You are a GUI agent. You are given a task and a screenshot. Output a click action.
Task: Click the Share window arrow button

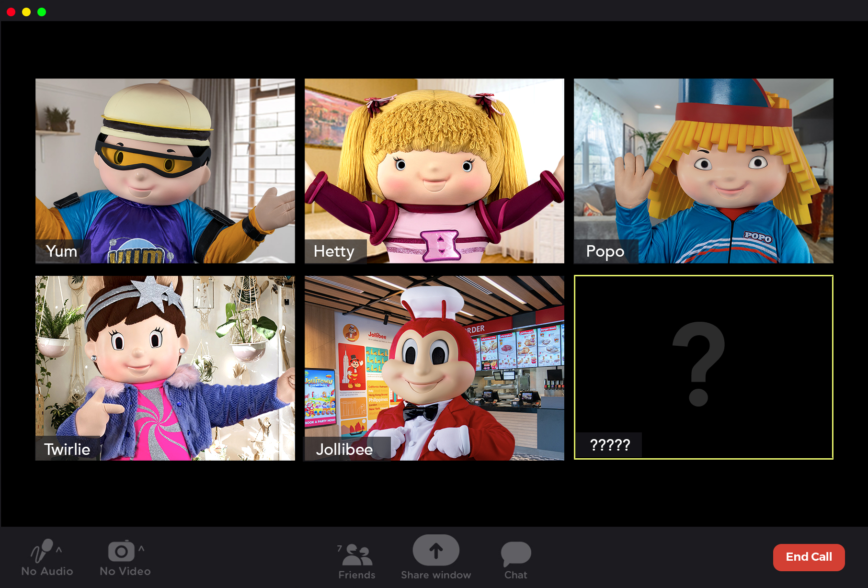(x=436, y=551)
